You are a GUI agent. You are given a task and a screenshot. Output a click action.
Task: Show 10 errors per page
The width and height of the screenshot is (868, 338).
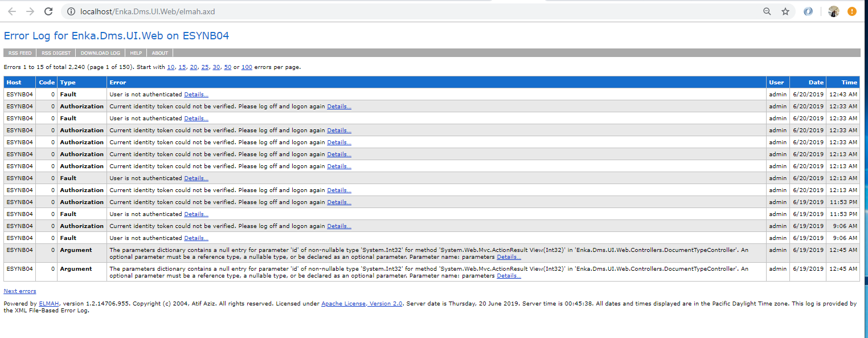[x=171, y=67]
